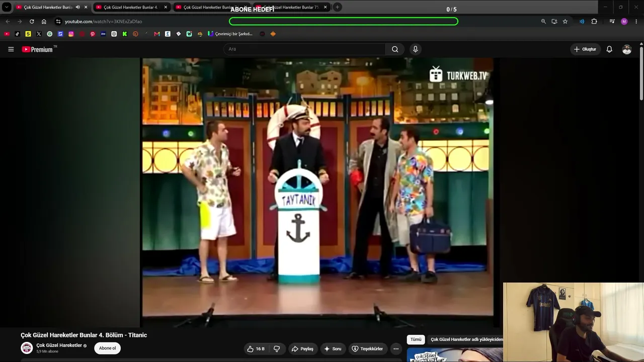Open Gmail bookmark in bookmarks bar

[157, 34]
